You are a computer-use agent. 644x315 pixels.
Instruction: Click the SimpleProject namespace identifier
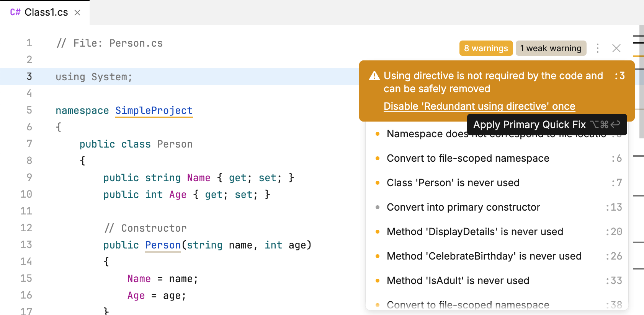click(x=154, y=110)
